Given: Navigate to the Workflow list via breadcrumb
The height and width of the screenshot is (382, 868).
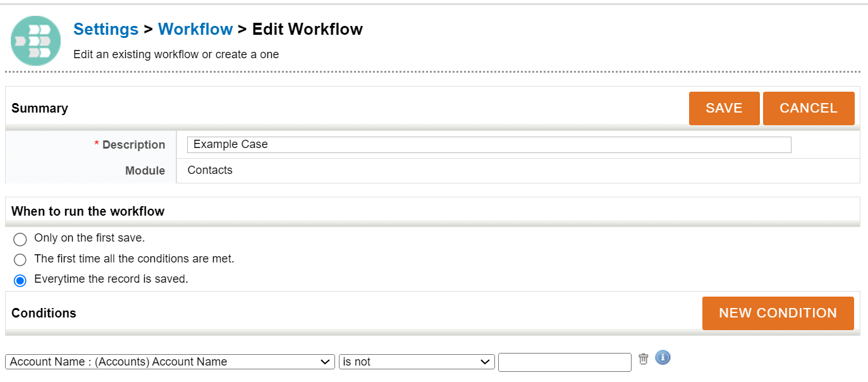Looking at the screenshot, I should coord(195,29).
